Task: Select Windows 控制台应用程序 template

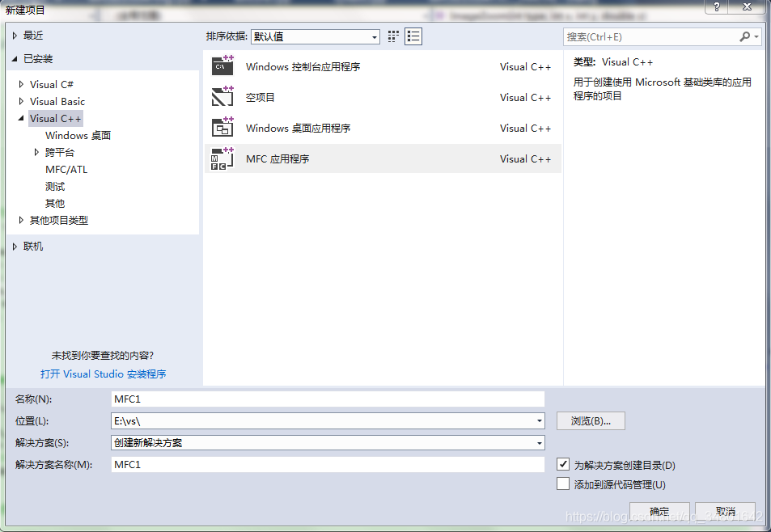Action: pyautogui.click(x=383, y=66)
